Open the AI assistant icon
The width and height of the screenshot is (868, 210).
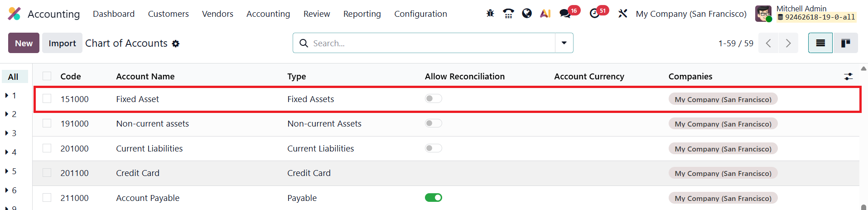tap(545, 14)
